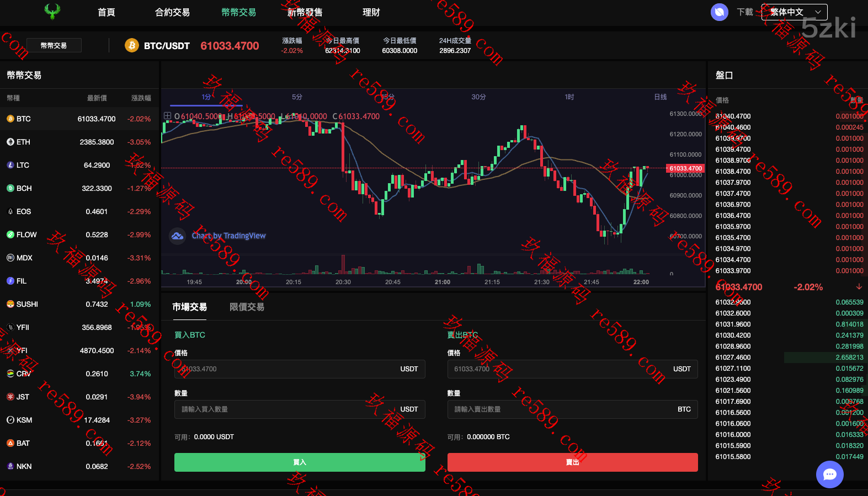Open the chat support bubble

[x=829, y=474]
